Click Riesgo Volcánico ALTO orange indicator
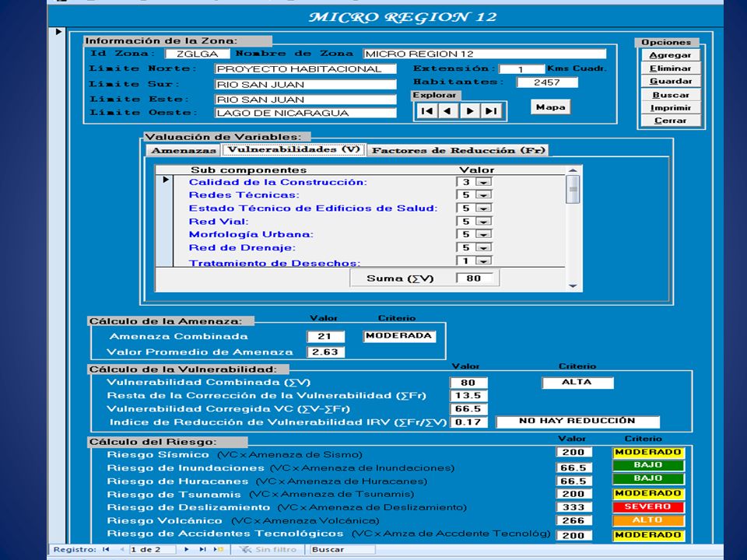 (648, 520)
